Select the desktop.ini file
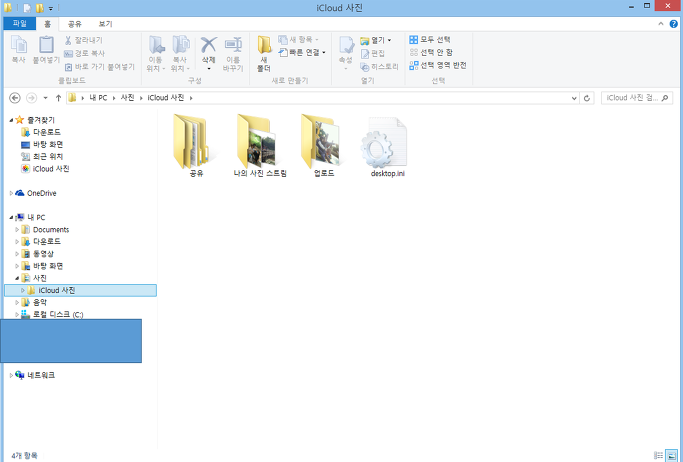This screenshot has width=683, height=462. [x=387, y=147]
